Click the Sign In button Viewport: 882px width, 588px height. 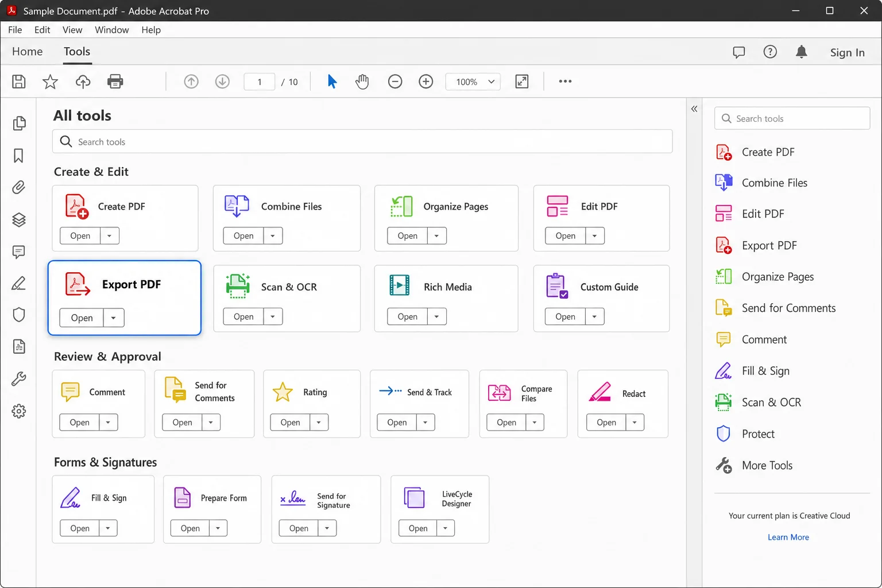click(x=848, y=52)
